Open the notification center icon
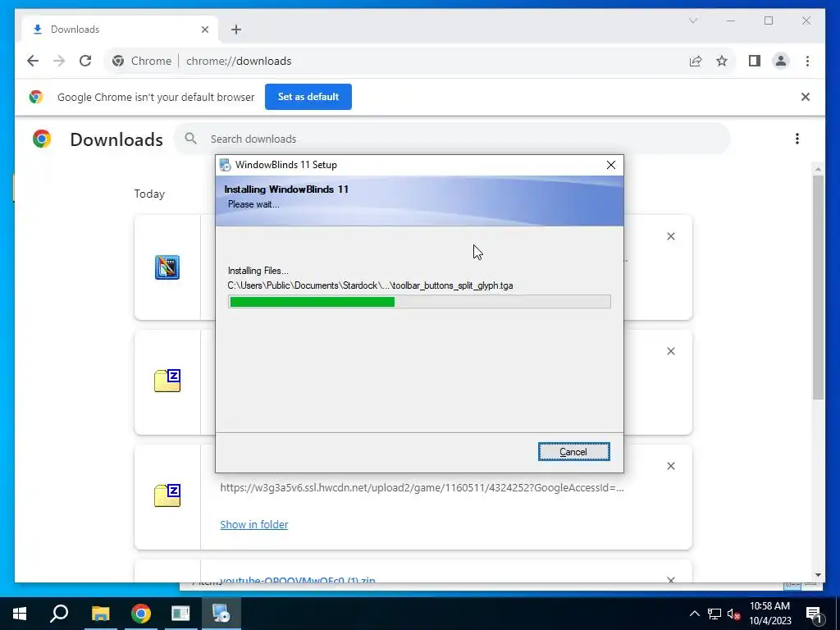Screen dimensions: 840x630 (x=814, y=614)
